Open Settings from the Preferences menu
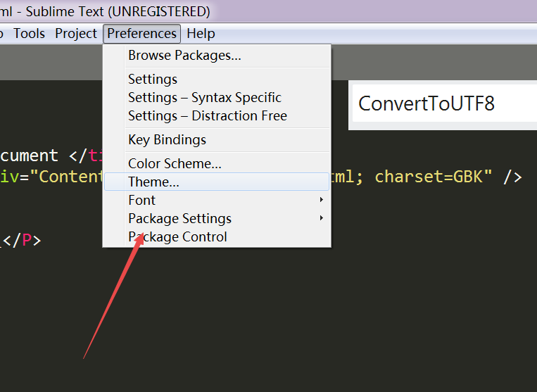 pyautogui.click(x=217, y=79)
